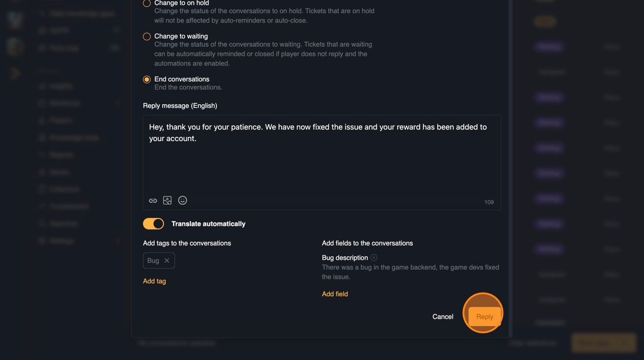Image resolution: width=644 pixels, height=360 pixels.
Task: Click the bug description text about game backend
Action: tap(410, 272)
